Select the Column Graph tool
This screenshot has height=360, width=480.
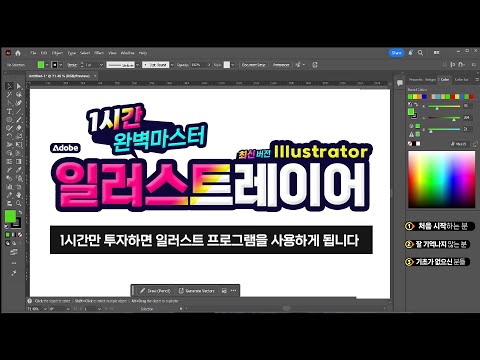coord(9,186)
